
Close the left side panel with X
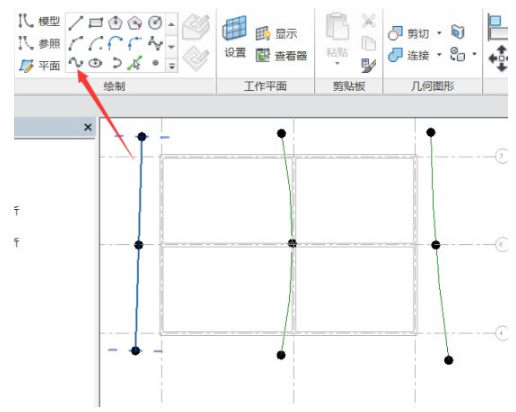pyautogui.click(x=88, y=127)
